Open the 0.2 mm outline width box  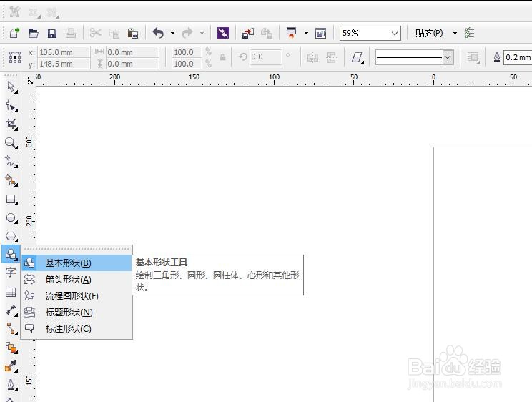(x=518, y=57)
